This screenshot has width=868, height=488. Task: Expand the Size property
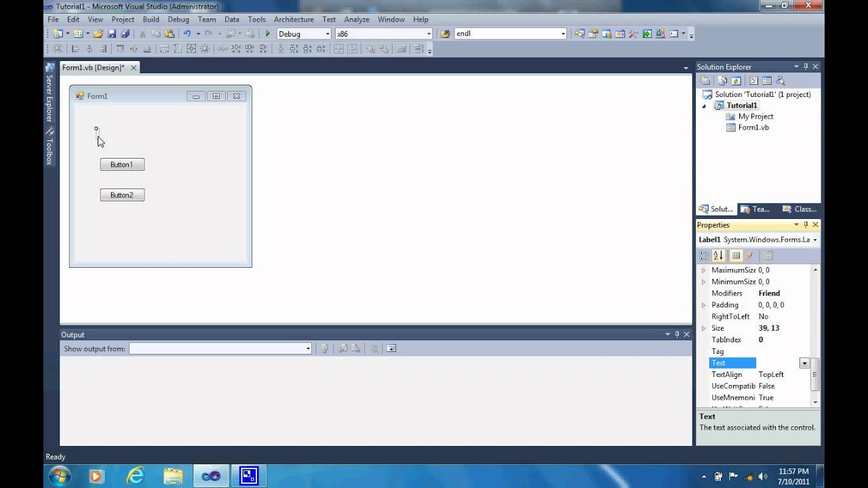703,328
